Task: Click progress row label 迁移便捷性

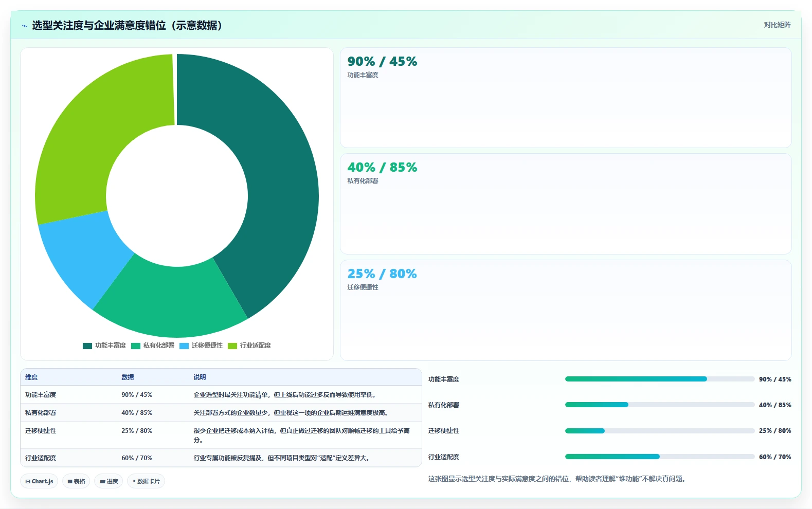Action: (x=444, y=431)
